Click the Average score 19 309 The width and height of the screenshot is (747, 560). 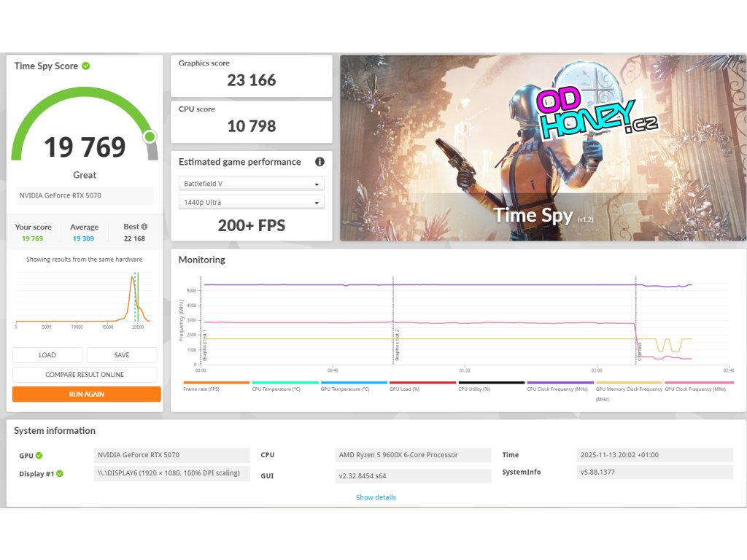click(x=83, y=238)
